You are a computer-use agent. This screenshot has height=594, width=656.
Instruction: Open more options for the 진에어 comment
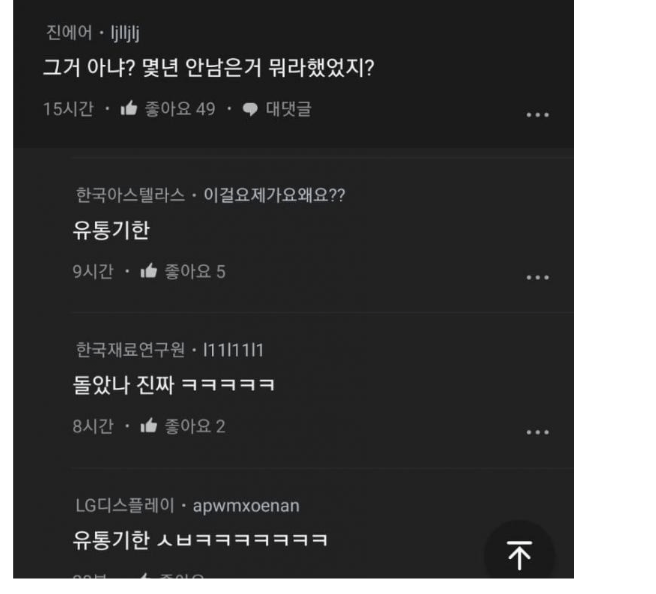tap(538, 115)
